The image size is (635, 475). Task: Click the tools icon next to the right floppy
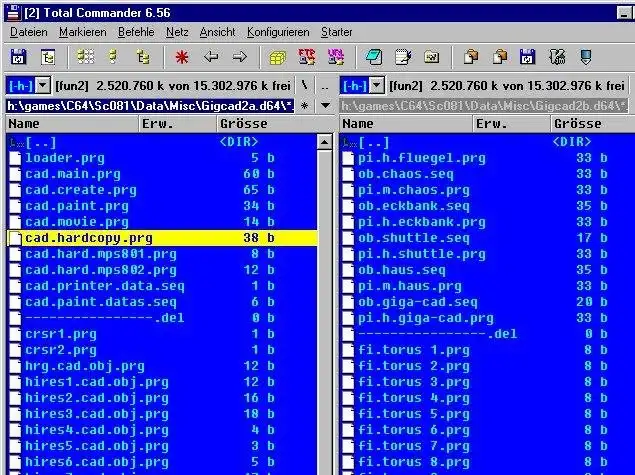[x=556, y=57]
